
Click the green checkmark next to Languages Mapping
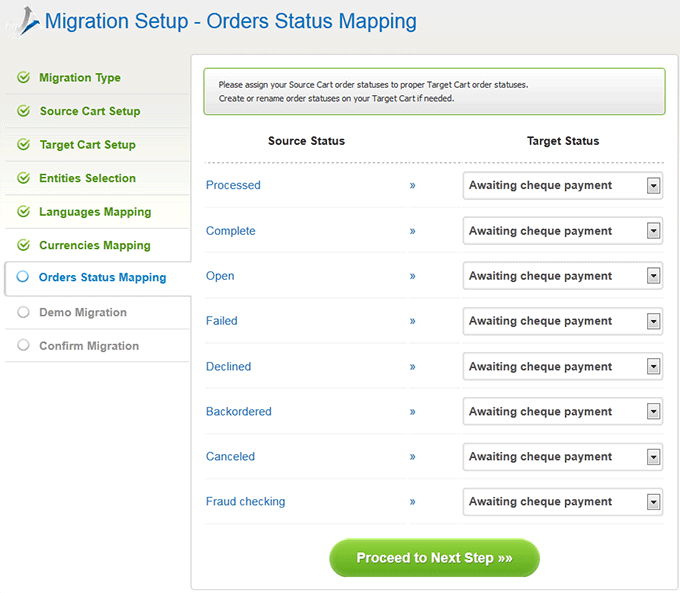23,211
